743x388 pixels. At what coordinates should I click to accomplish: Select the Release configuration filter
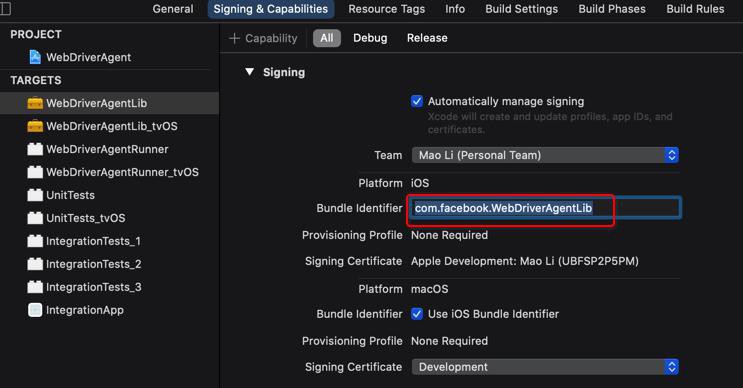coord(427,38)
